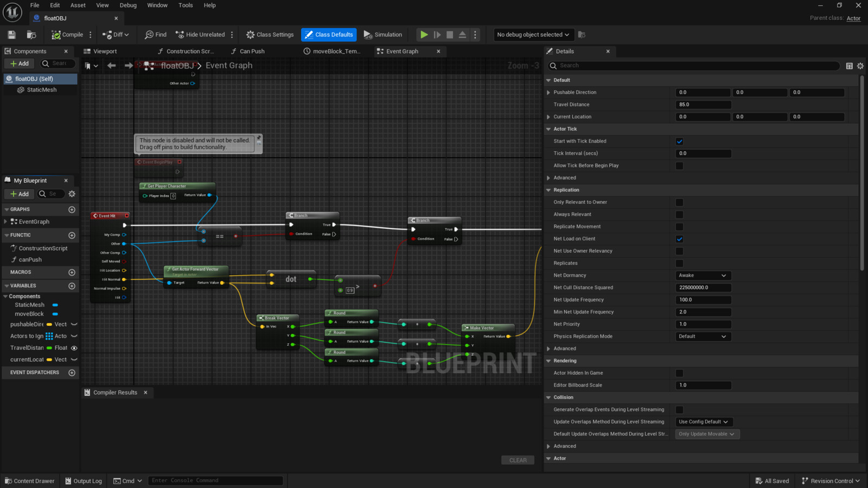
Task: Add a new event dispatcher
Action: 72,373
